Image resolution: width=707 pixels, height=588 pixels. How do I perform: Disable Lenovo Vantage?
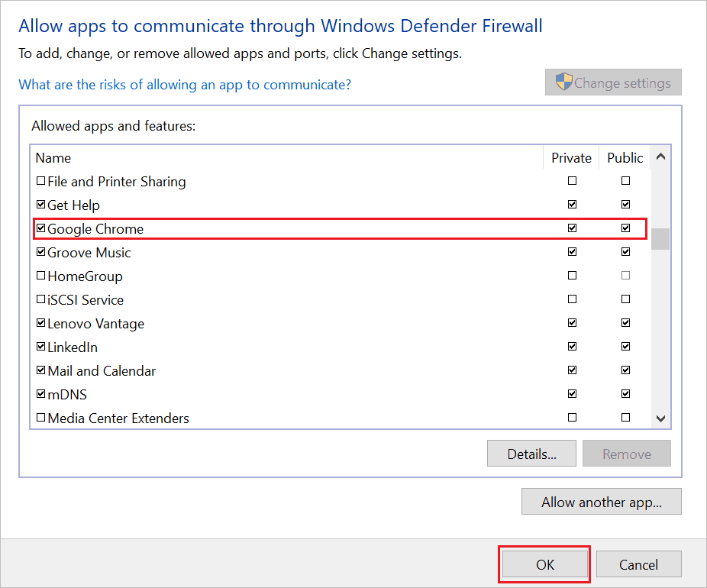41,322
